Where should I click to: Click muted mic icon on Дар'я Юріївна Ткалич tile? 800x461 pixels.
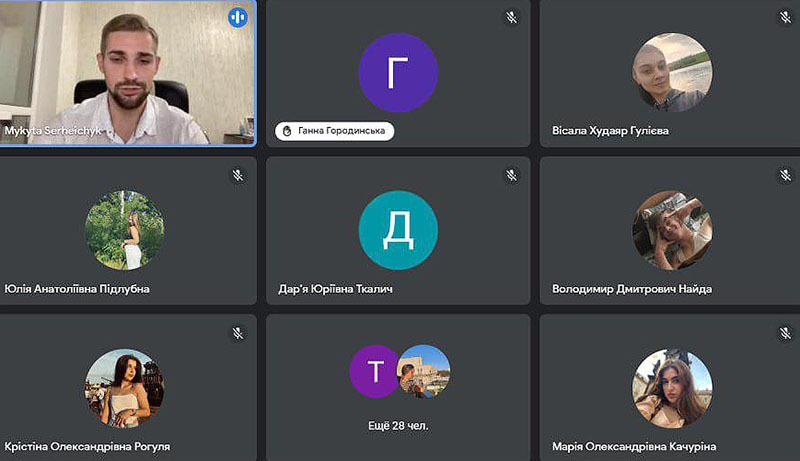click(511, 175)
